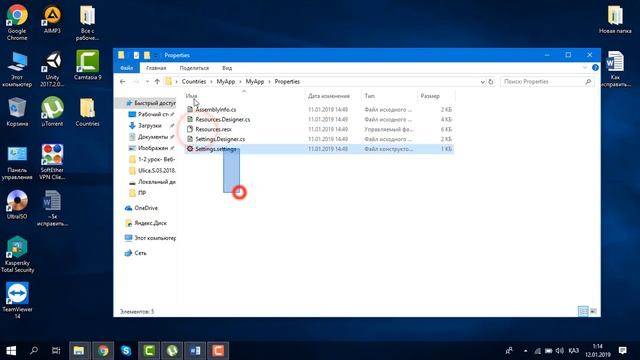Sort by the Имя column header
This screenshot has width=640, height=360.
point(191,96)
